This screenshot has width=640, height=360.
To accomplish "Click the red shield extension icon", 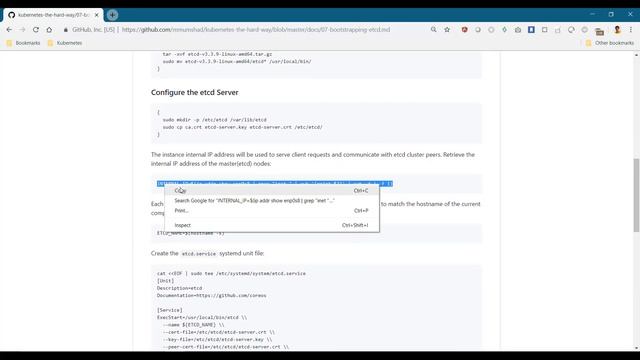I will click(x=464, y=30).
